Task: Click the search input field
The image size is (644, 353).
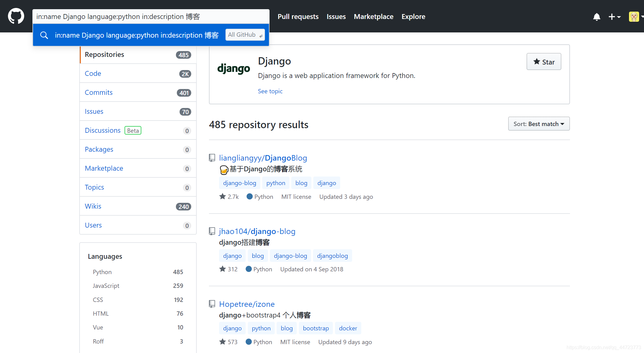Action: [151, 17]
